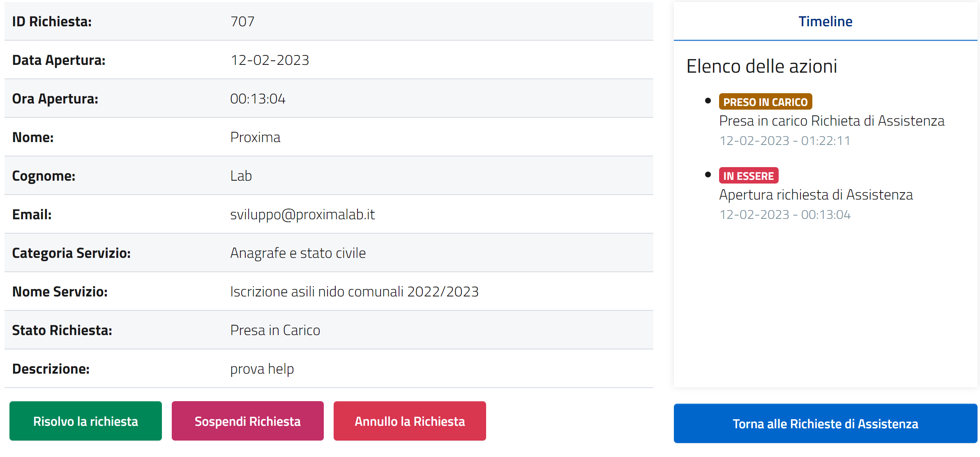Click the PRESO IN CARICO badge
980x457 pixels.
coord(765,102)
